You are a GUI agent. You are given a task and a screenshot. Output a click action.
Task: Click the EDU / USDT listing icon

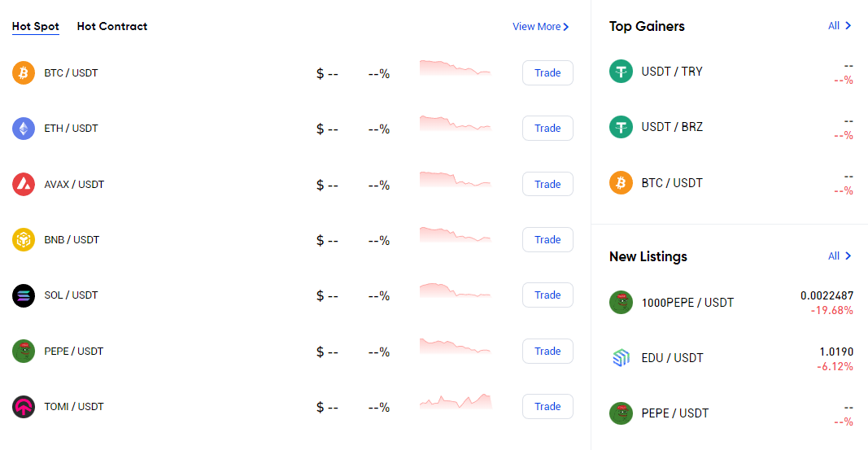pos(622,358)
